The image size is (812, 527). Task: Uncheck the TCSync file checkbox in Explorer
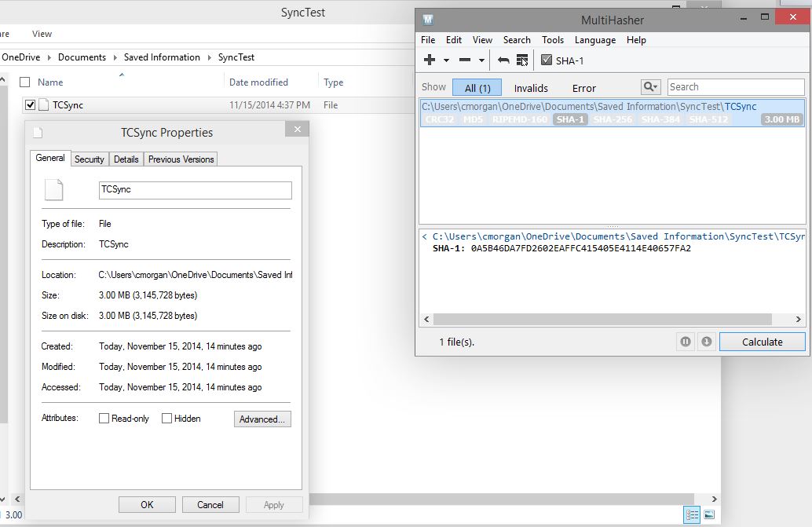coord(30,105)
